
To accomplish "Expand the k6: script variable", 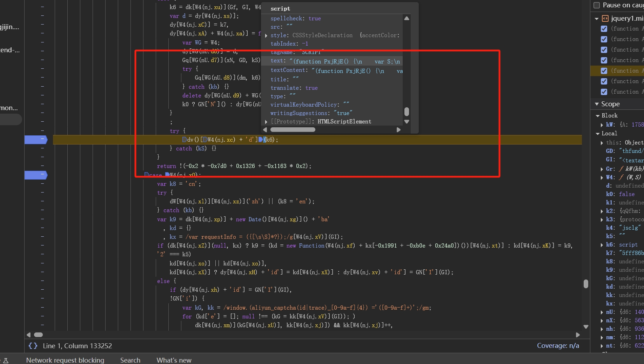I will 602,245.
